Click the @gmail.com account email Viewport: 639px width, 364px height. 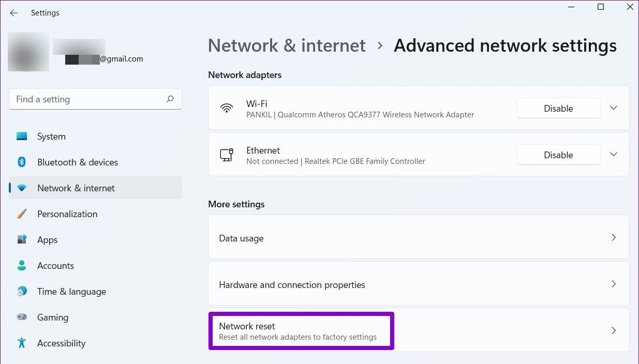coord(121,59)
